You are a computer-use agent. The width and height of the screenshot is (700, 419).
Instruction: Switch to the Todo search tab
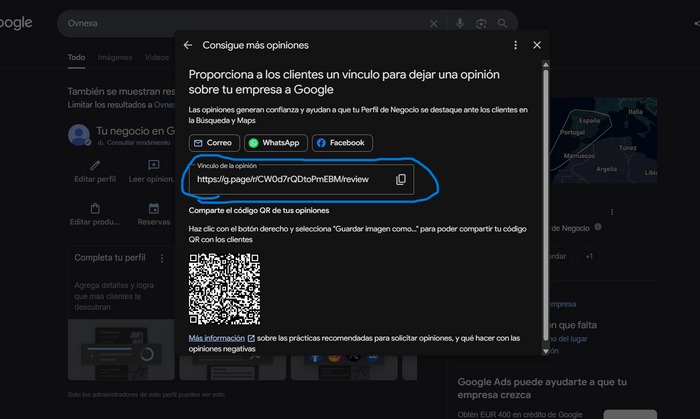[x=76, y=58]
